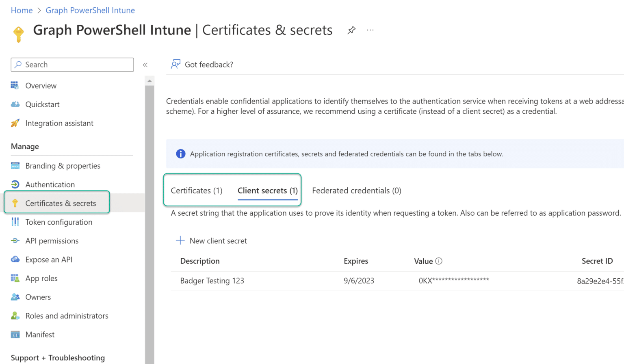Open the Overview page

pos(41,85)
